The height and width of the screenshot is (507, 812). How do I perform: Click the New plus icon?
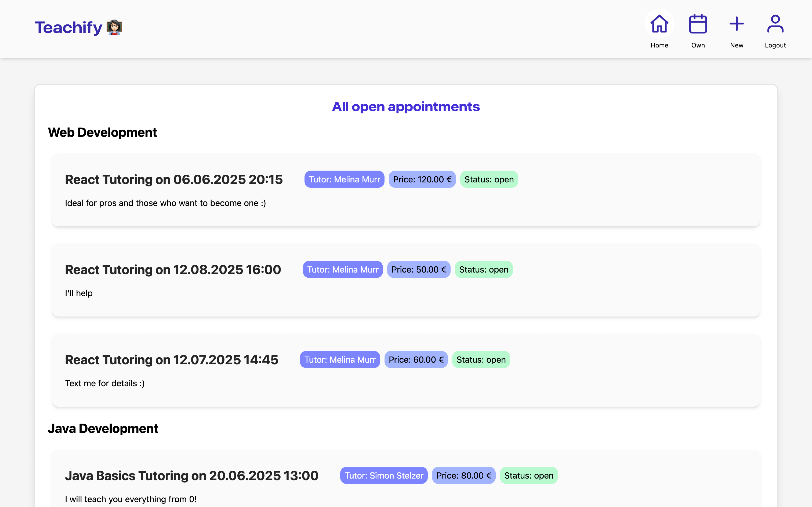click(737, 24)
